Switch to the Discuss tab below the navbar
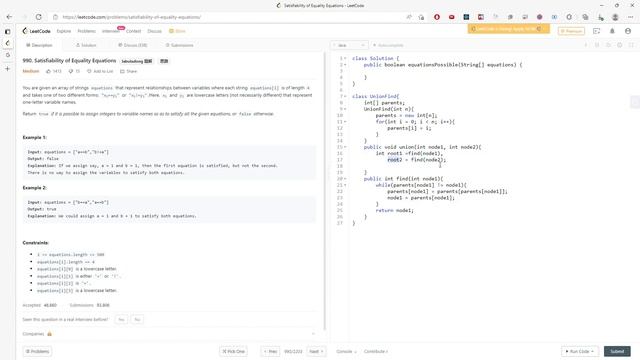Screen dimensions: 640x360 133,45
